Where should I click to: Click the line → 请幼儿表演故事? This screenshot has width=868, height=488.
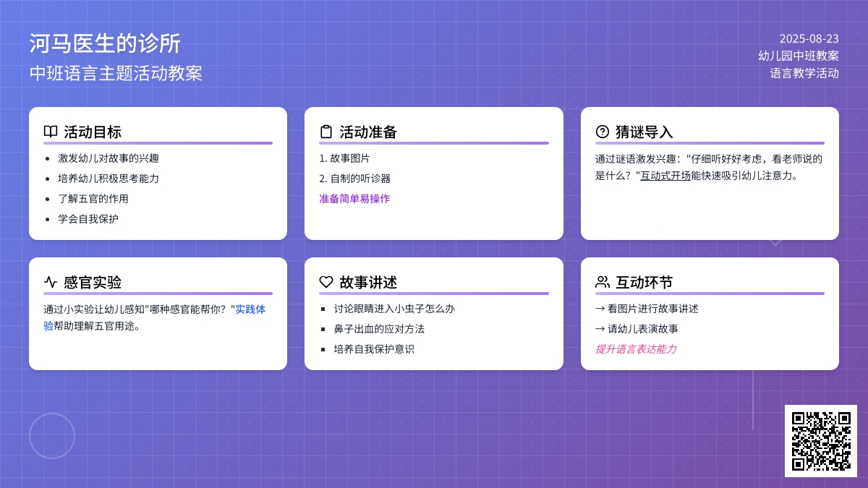637,328
